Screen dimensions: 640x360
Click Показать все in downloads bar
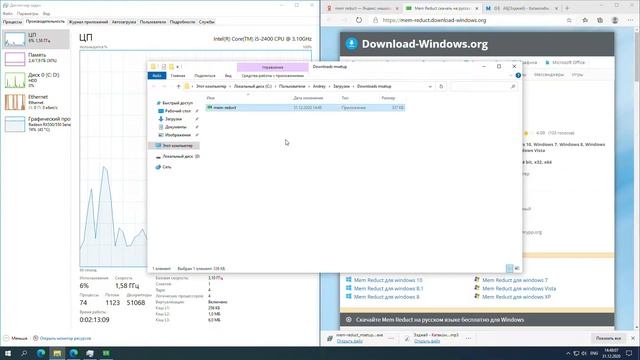[x=608, y=338]
